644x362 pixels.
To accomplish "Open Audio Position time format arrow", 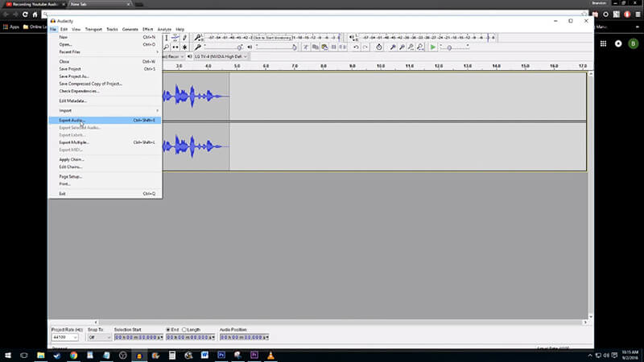I will point(267,337).
